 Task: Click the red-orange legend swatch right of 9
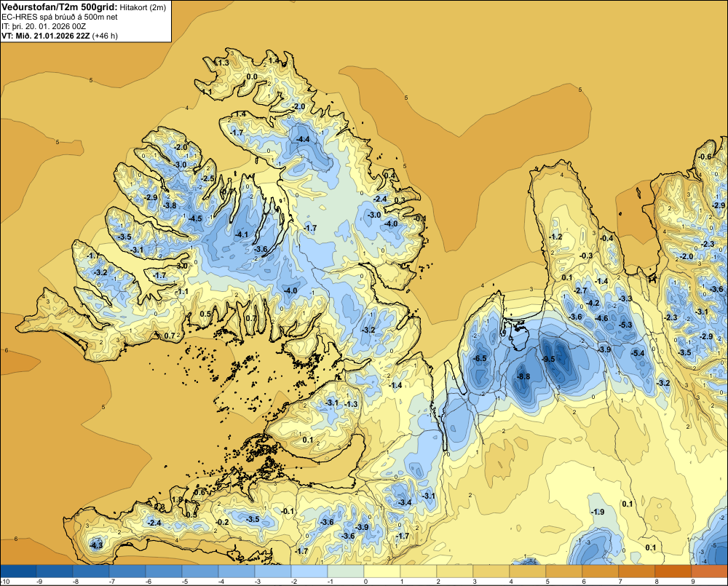pyautogui.click(x=710, y=571)
